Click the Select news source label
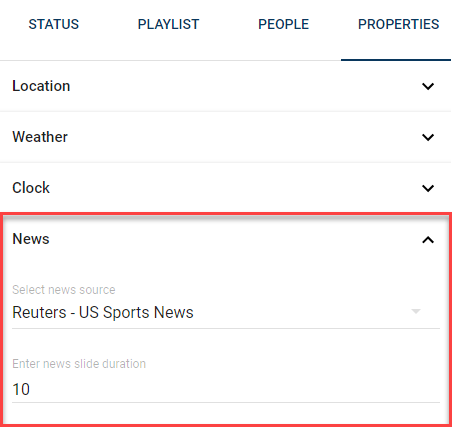The width and height of the screenshot is (452, 427). [64, 290]
